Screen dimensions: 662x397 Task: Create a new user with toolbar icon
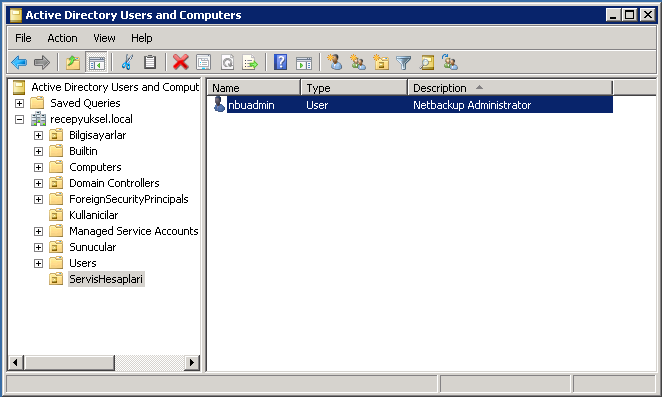pyautogui.click(x=335, y=62)
